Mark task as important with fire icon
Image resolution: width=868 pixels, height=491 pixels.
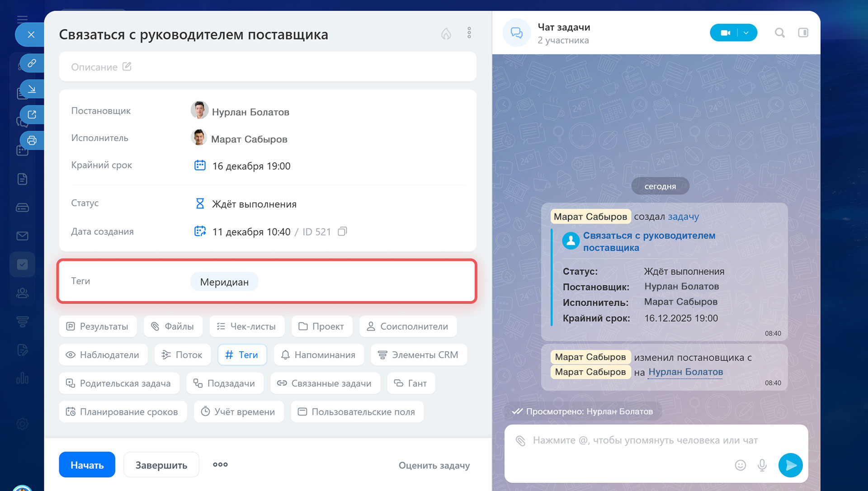[446, 33]
